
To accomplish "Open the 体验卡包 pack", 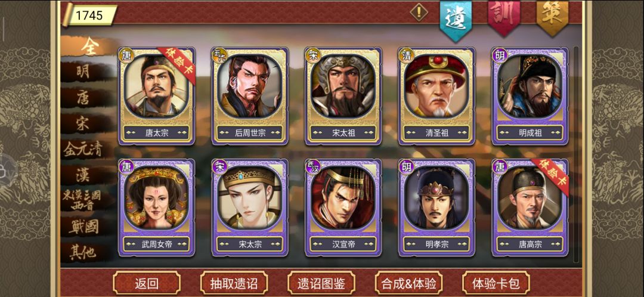I will click(x=496, y=283).
